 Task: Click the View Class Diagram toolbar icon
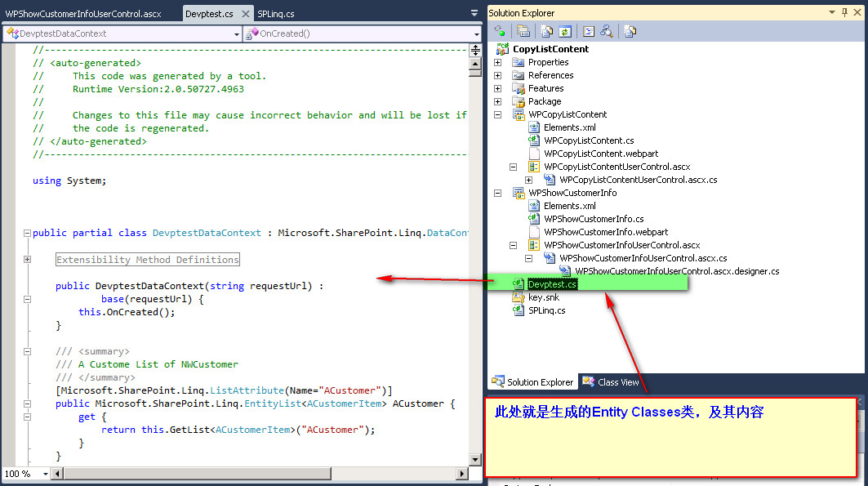pos(606,31)
